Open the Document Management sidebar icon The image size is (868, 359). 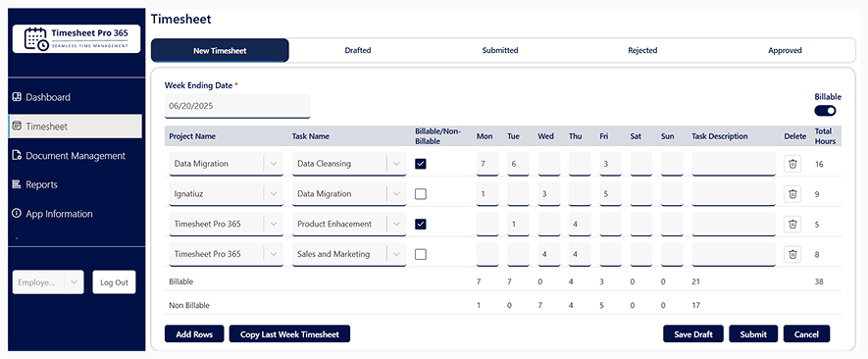point(17,155)
